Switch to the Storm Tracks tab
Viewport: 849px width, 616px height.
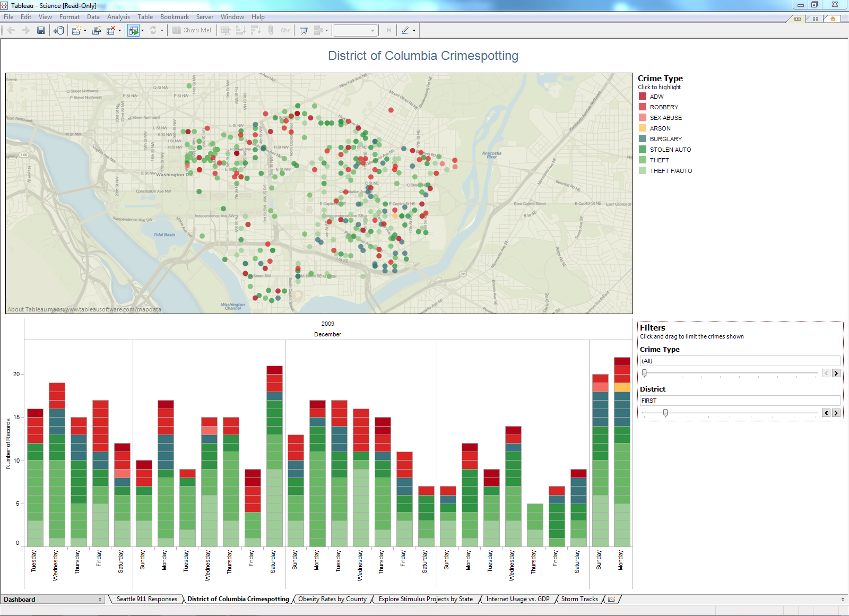coord(579,599)
